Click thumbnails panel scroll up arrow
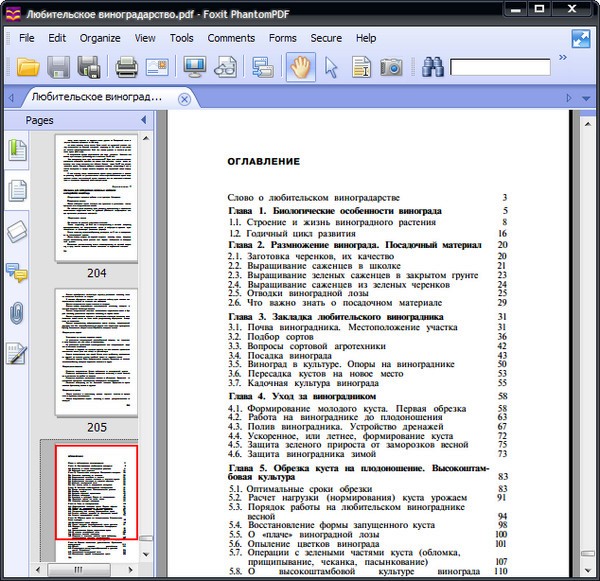The height and width of the screenshot is (581, 600). (146, 138)
